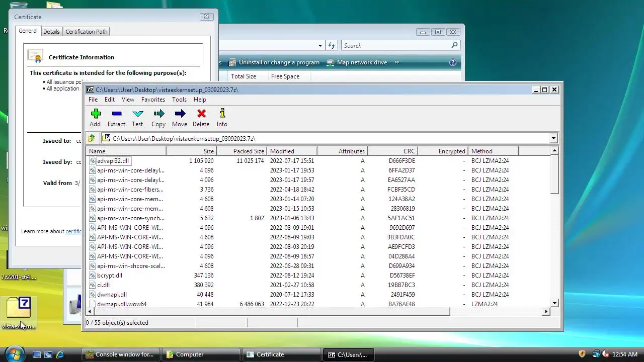Sort the file list by Size column
The image size is (644, 362).
click(191, 151)
